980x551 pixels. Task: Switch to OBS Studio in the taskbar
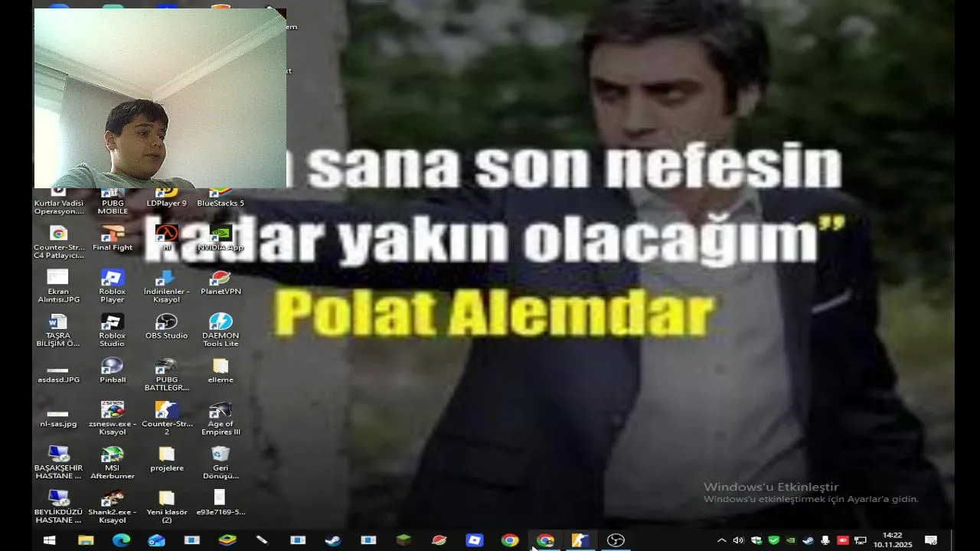[615, 540]
